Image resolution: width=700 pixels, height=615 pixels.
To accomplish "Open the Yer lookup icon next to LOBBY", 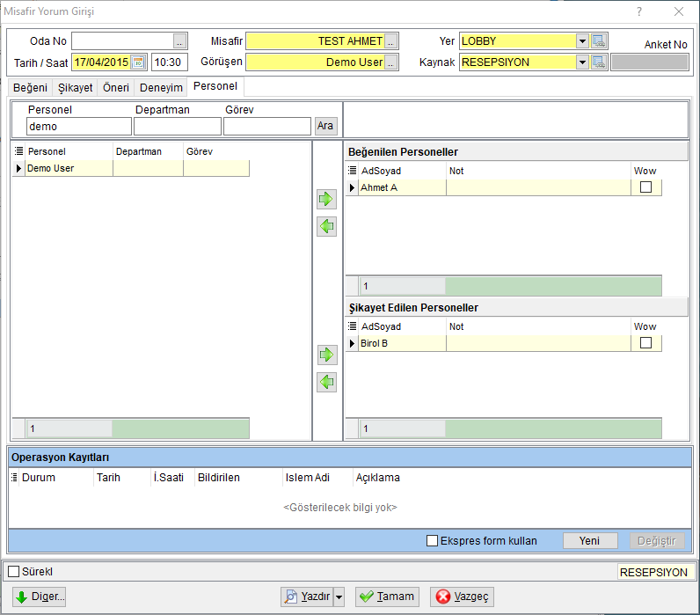I will pos(598,41).
